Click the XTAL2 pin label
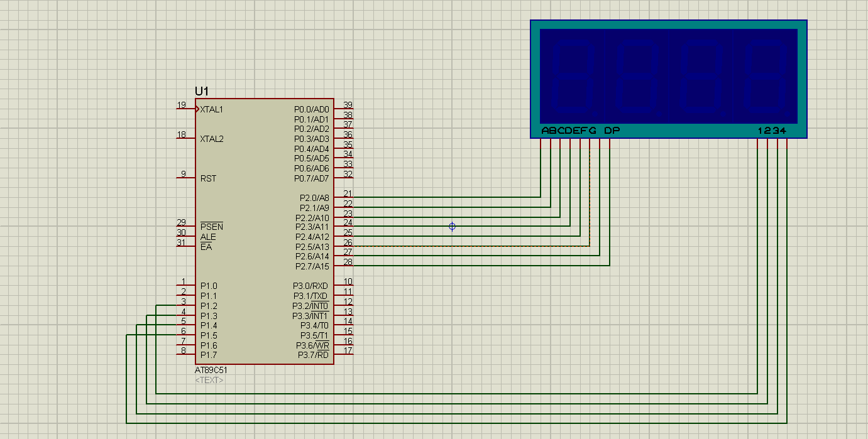The width and height of the screenshot is (868, 439). 212,139
